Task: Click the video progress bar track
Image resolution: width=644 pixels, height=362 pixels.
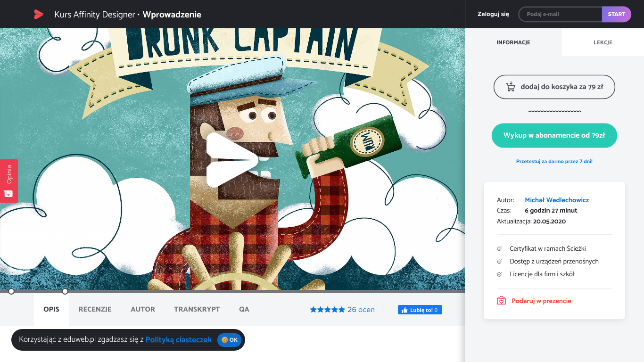Action: [232, 291]
